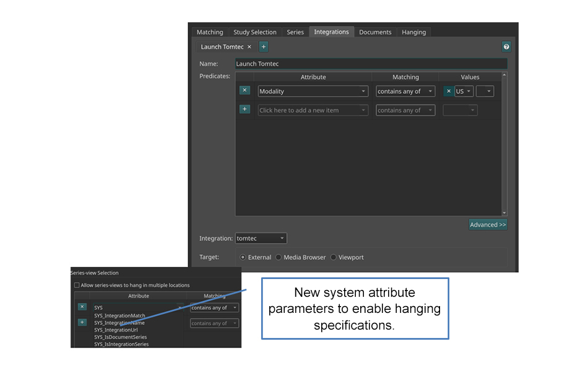Image resolution: width=588 pixels, height=371 pixels.
Task: Open the help question mark icon
Action: point(506,47)
